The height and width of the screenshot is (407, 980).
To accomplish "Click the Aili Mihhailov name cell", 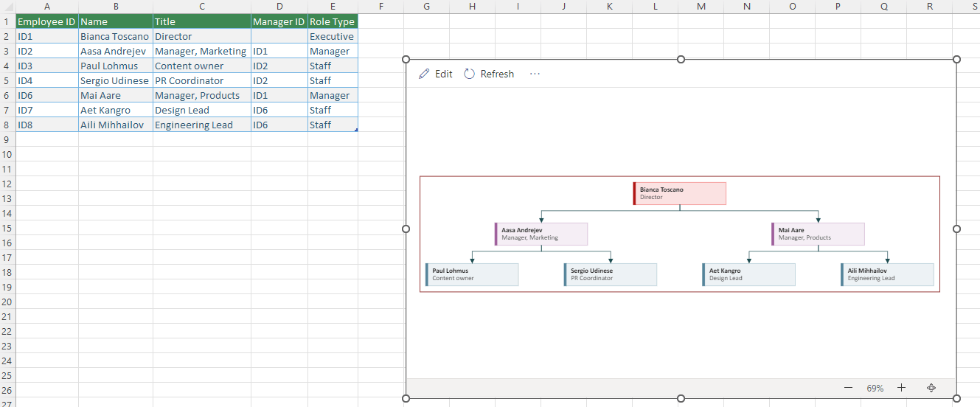I will coord(116,125).
